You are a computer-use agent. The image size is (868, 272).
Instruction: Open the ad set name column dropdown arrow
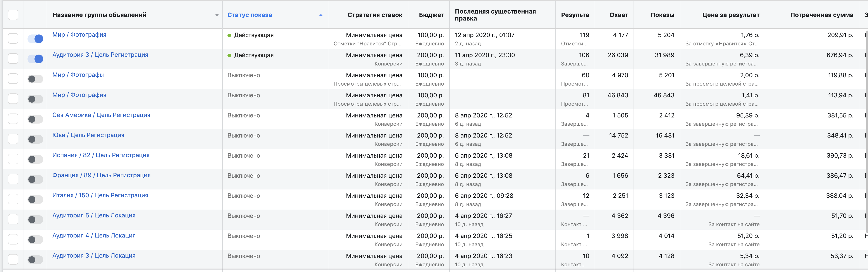click(x=217, y=15)
